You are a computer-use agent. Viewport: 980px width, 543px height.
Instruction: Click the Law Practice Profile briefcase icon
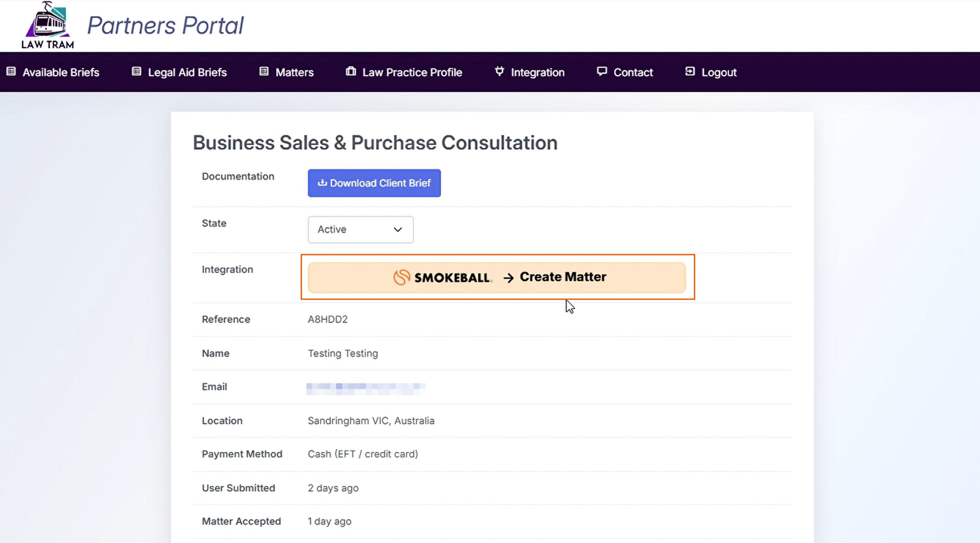click(351, 72)
